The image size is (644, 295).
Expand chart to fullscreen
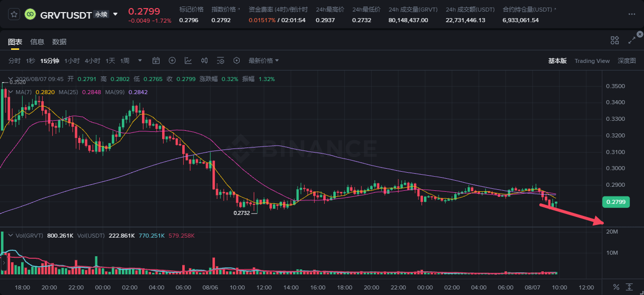tap(632, 41)
